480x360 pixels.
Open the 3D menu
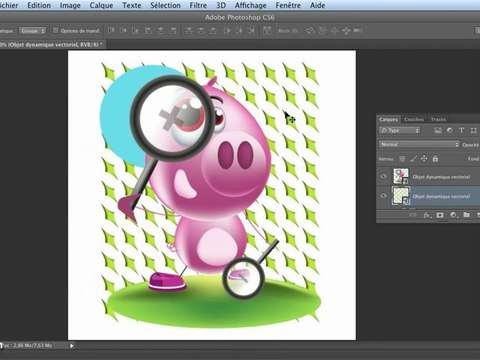tap(221, 5)
